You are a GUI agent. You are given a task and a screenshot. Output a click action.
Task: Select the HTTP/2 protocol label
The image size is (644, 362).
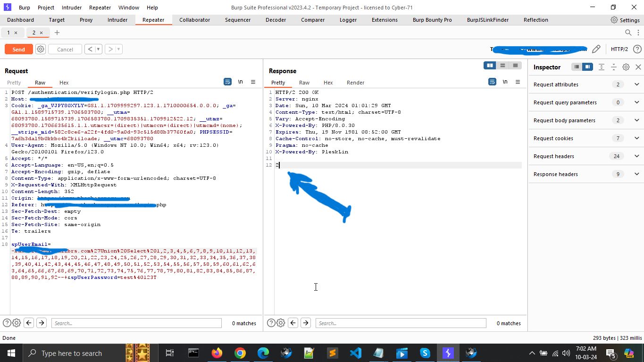click(x=619, y=49)
